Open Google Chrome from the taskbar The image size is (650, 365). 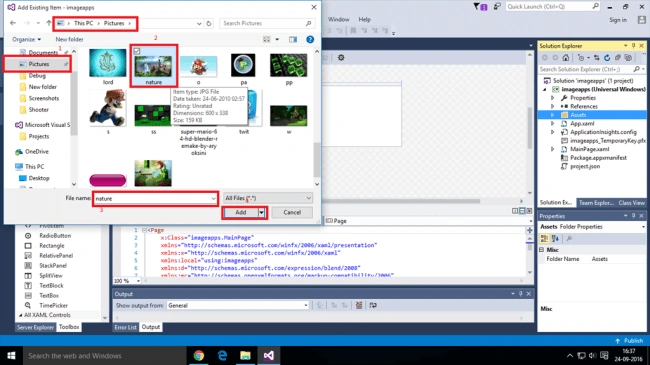point(199,355)
